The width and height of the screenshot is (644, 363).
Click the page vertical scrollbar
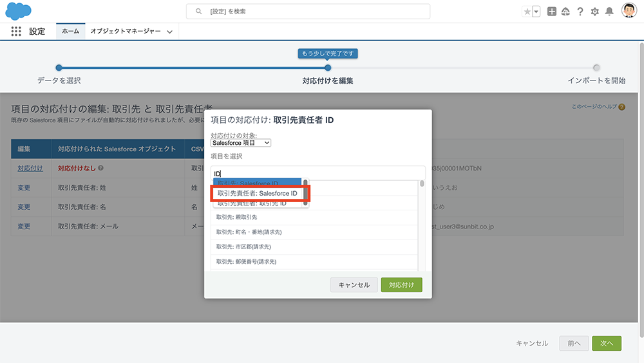[641, 189]
